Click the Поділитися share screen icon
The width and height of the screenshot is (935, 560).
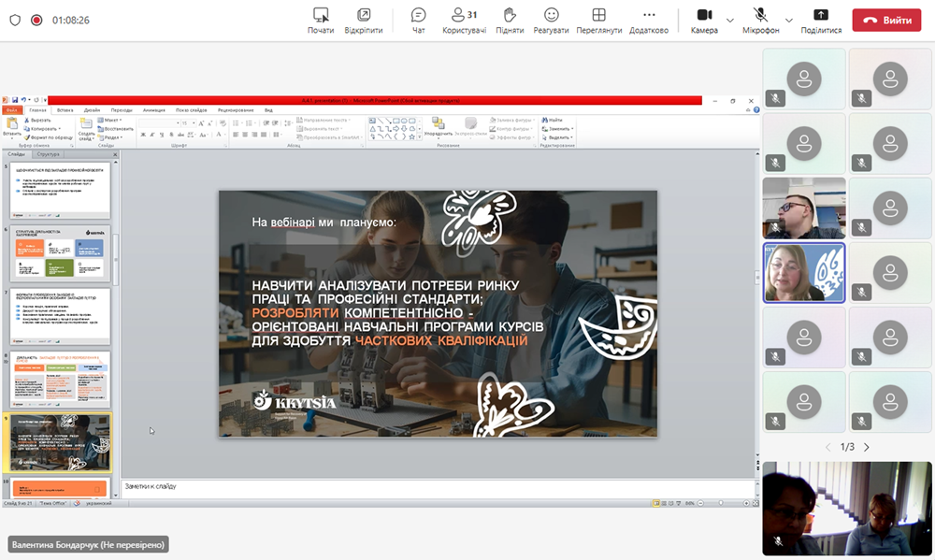[821, 15]
